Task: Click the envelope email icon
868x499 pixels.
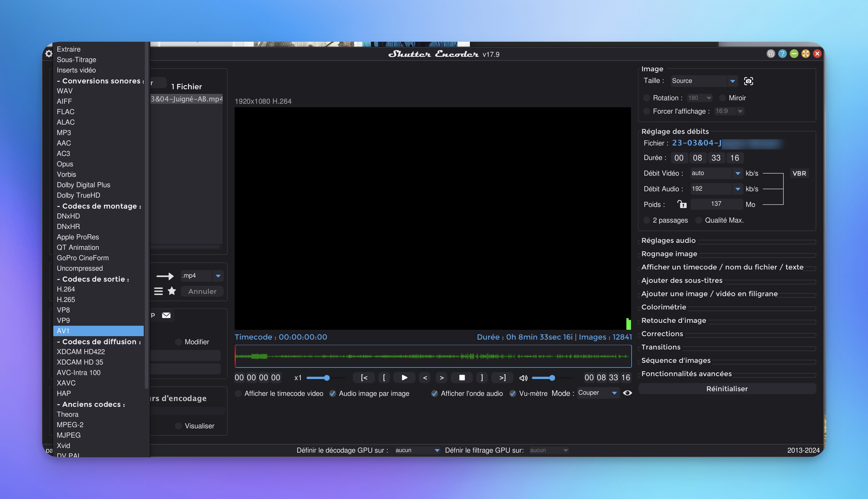Action: [166, 315]
